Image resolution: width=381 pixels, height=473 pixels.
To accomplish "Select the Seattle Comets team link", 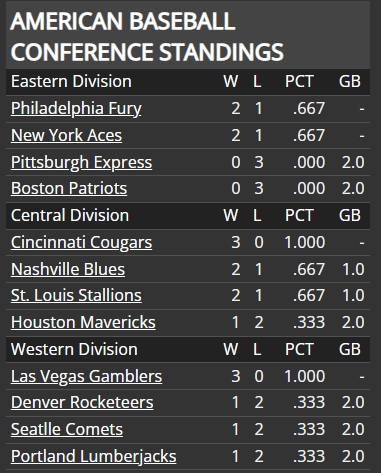I will pyautogui.click(x=67, y=429).
